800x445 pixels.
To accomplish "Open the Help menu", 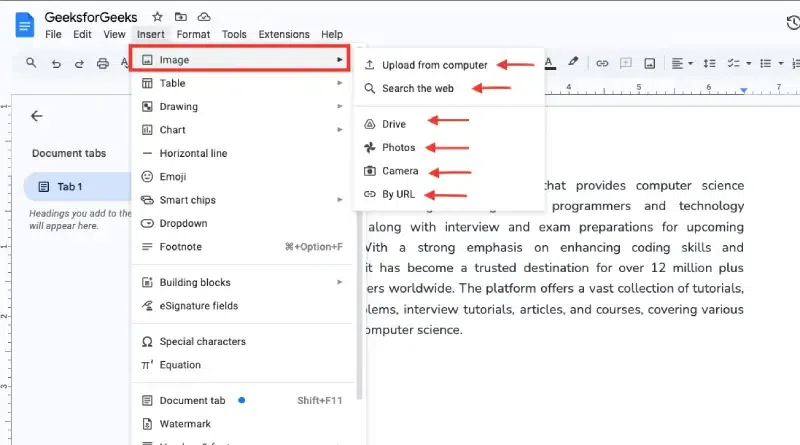I will [332, 34].
